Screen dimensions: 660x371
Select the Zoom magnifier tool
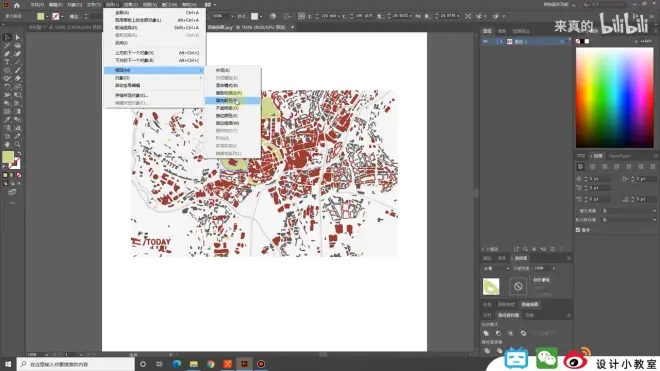pos(18,144)
